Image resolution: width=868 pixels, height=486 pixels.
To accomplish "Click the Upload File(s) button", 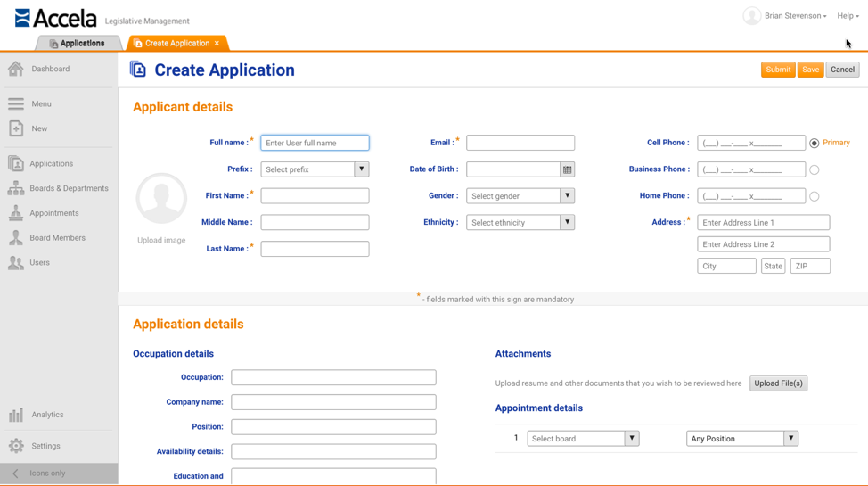I will (x=778, y=383).
